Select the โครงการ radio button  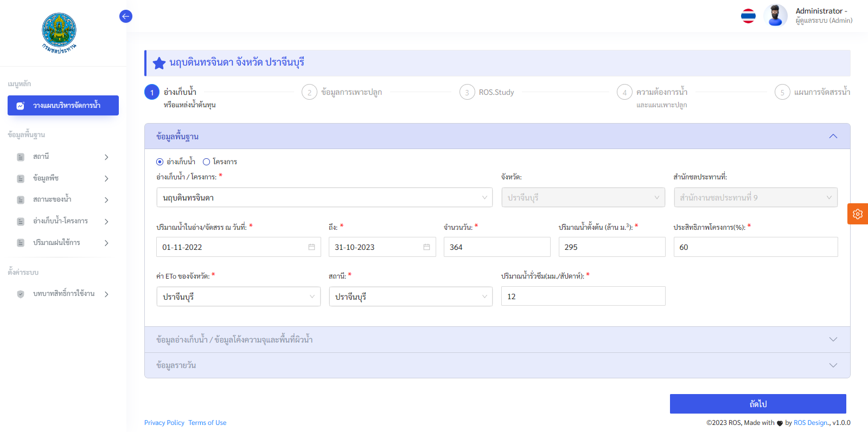click(206, 162)
